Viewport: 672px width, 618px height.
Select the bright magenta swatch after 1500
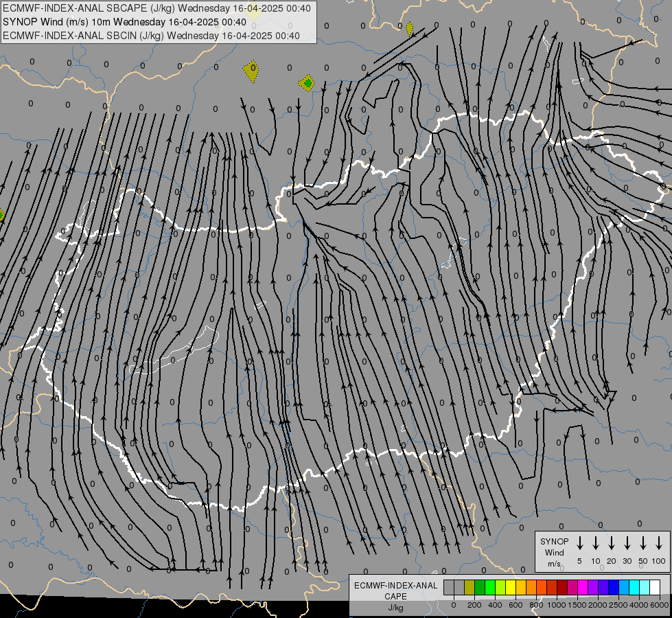[x=583, y=587]
